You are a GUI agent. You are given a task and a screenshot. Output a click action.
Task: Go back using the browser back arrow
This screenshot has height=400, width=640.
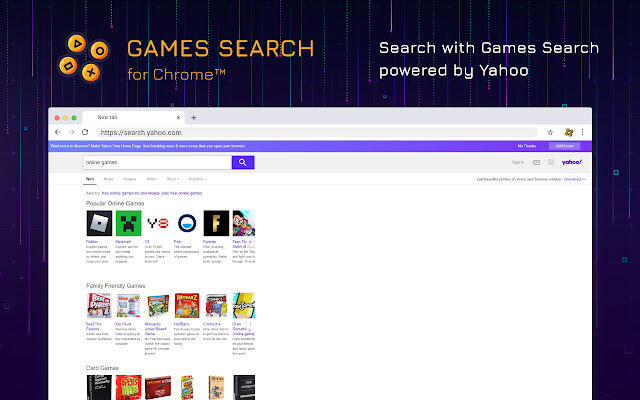tap(58, 132)
